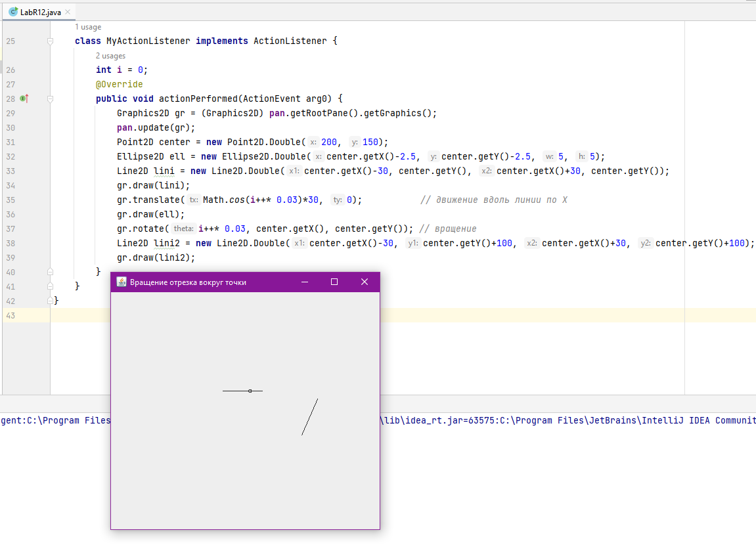The image size is (756, 545).
Task: Click the 'actionPerformed' method name
Action: (198, 98)
